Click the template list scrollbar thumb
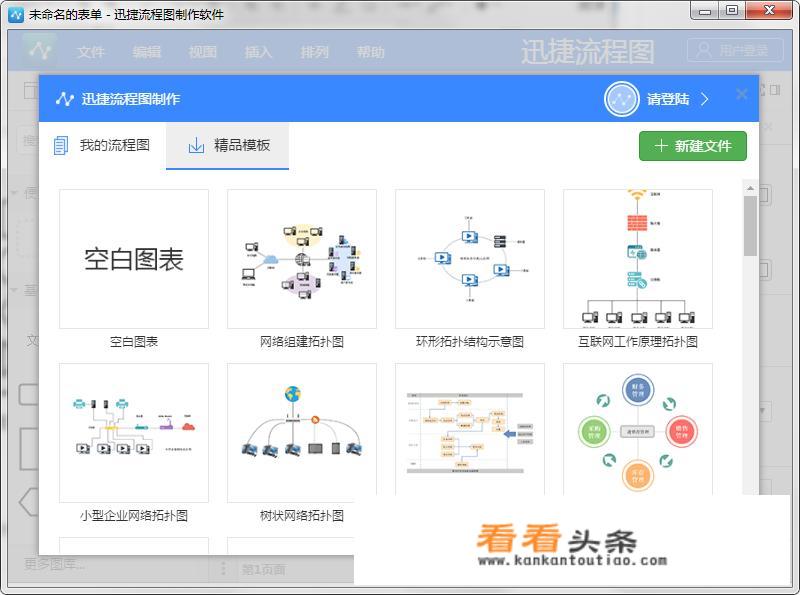The image size is (800, 595). [x=750, y=226]
